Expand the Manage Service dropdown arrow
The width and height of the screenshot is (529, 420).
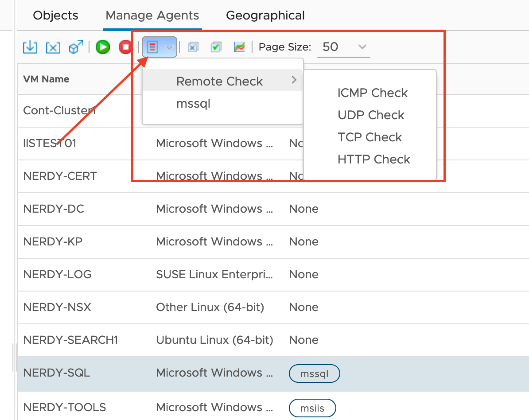169,47
